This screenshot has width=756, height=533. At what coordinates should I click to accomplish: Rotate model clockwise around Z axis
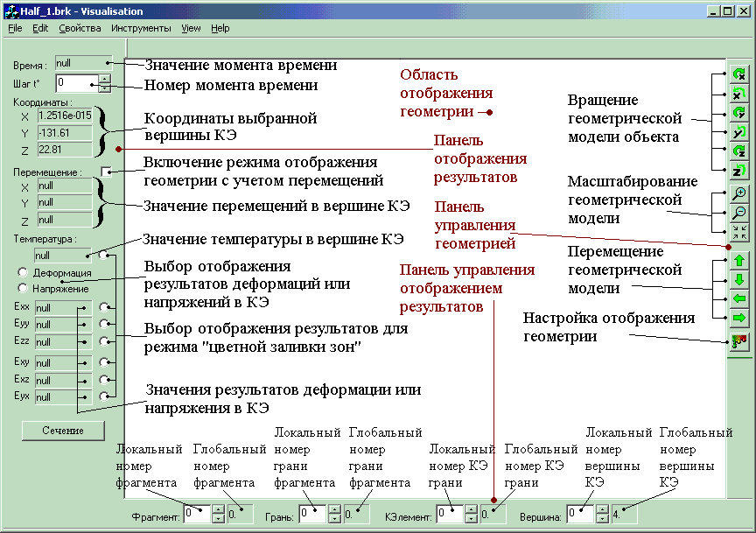tap(738, 151)
